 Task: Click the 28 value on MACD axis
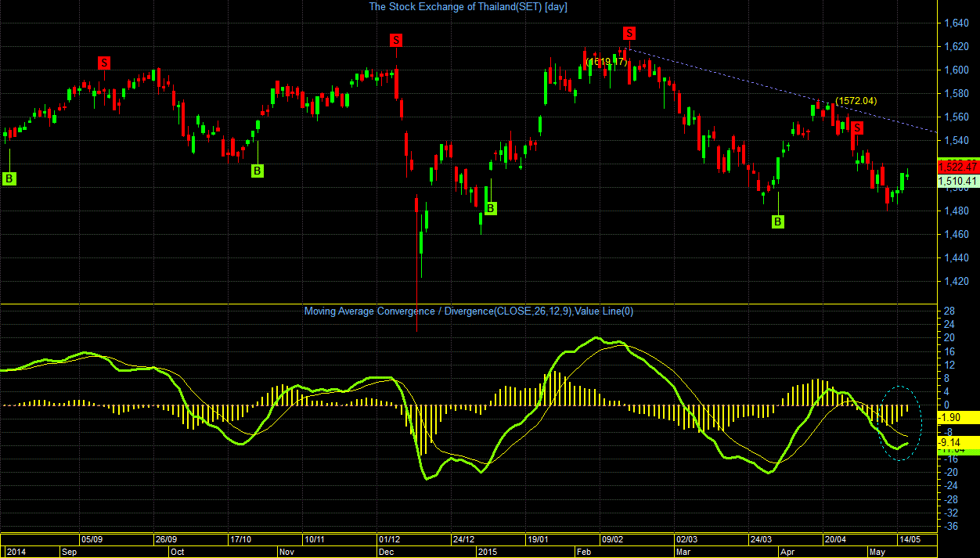click(x=948, y=311)
